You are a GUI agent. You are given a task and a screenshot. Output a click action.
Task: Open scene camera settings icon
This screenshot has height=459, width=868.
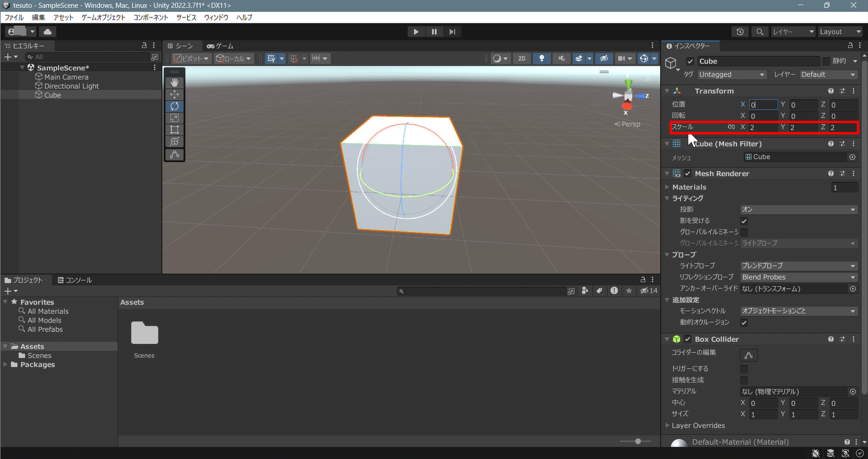click(625, 58)
